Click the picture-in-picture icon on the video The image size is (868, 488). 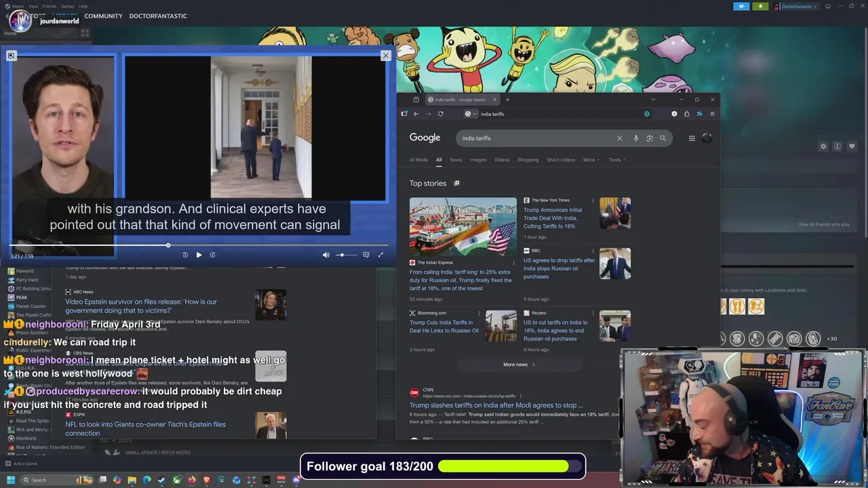[12, 56]
